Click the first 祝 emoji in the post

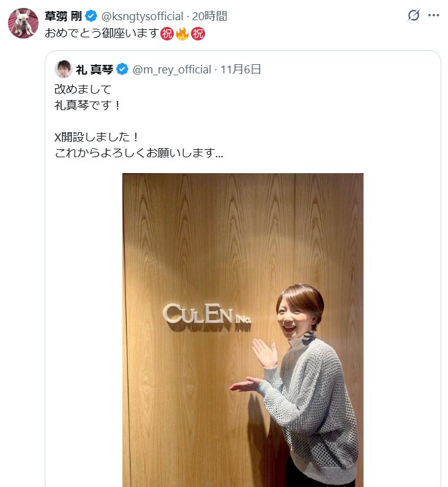(x=167, y=33)
